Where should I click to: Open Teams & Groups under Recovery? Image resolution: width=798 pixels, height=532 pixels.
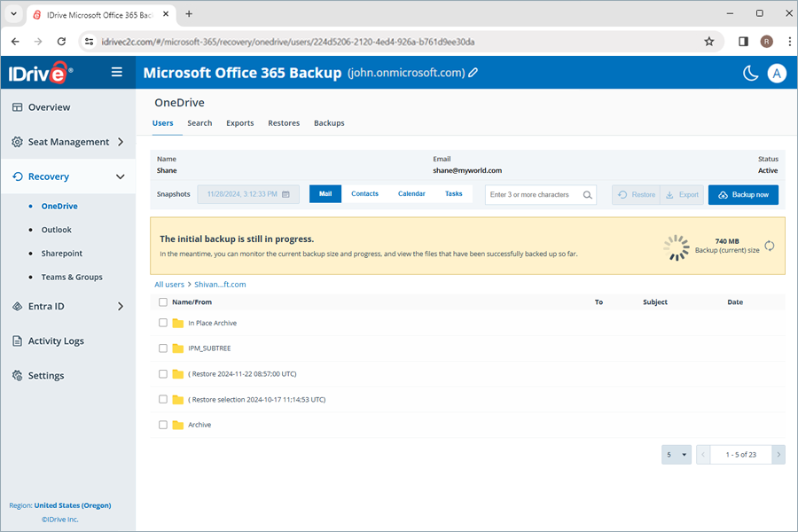[72, 277]
